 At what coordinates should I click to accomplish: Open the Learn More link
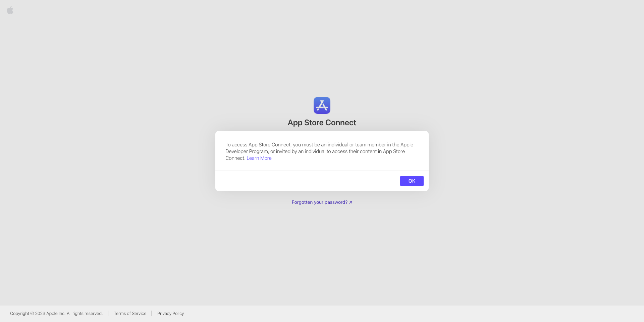[259, 158]
